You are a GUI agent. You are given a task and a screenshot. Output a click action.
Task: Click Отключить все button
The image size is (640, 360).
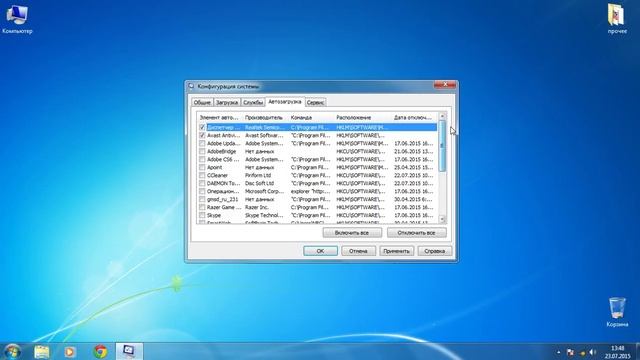tap(416, 233)
